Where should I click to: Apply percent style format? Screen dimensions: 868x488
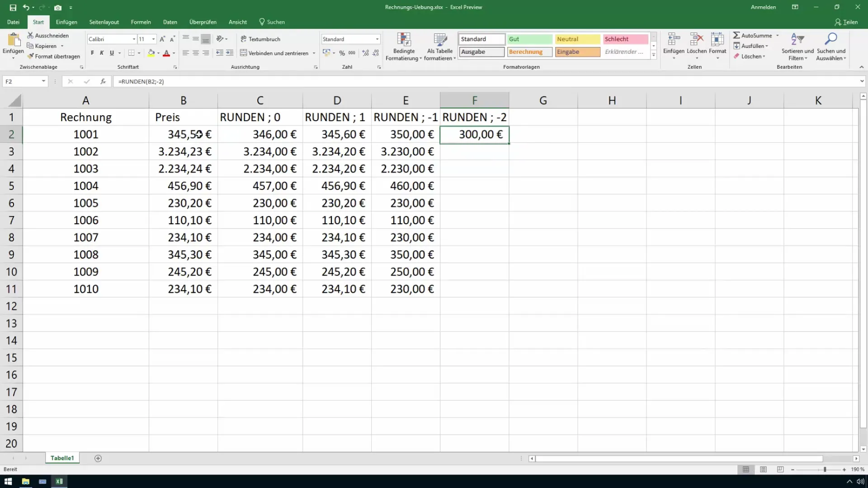pyautogui.click(x=342, y=53)
